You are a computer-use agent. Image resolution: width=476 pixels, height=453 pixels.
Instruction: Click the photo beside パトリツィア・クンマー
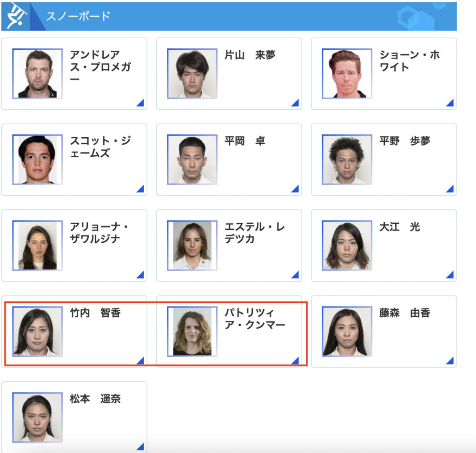pos(192,331)
